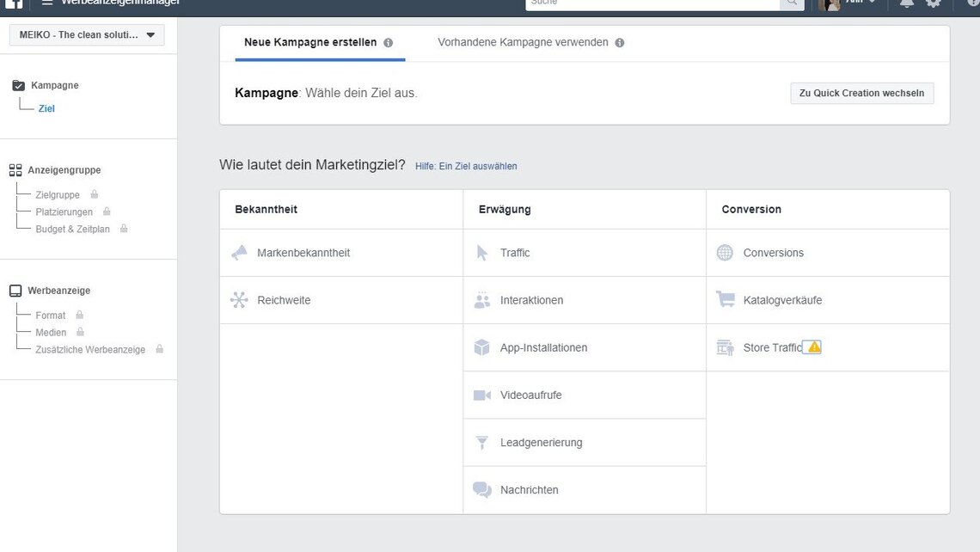Click the Conversions globe icon
Viewport: 980px width, 552px height.
pyautogui.click(x=725, y=252)
